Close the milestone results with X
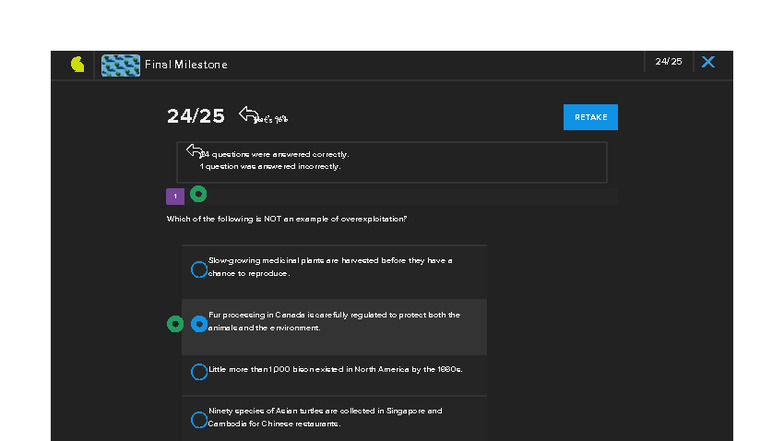Screen dimensions: 784x441 pyautogui.click(x=708, y=62)
